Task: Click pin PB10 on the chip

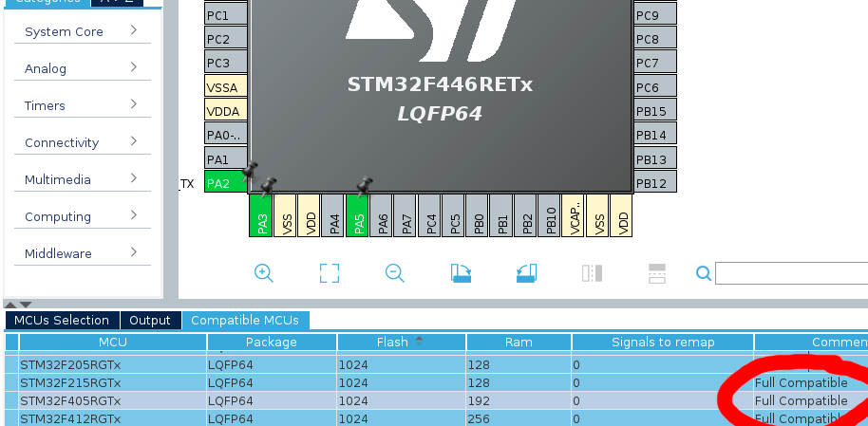Action: (550, 215)
